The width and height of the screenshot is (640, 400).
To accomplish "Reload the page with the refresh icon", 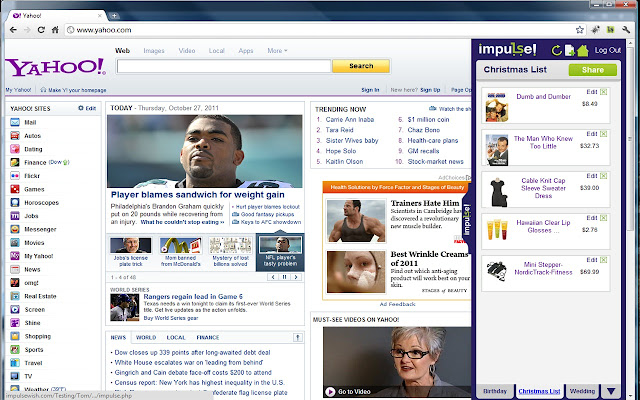I will tap(41, 30).
